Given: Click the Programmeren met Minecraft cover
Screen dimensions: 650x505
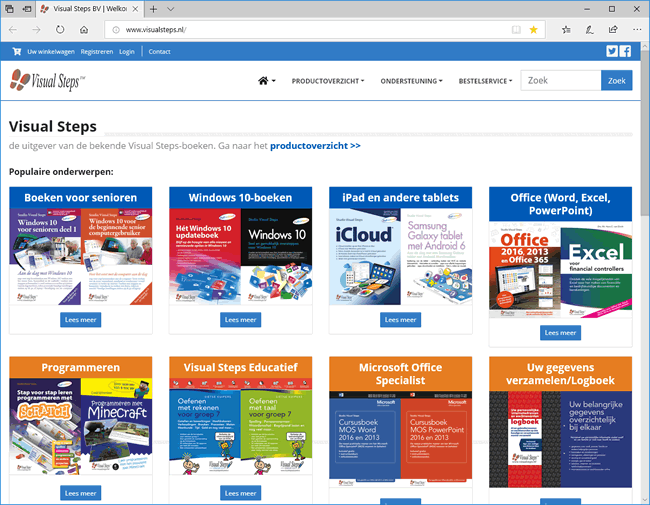Looking at the screenshot, I should [116, 426].
